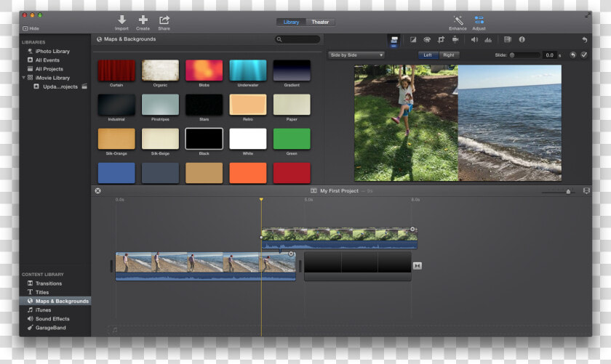Select All Projects in sidebar

49,69
